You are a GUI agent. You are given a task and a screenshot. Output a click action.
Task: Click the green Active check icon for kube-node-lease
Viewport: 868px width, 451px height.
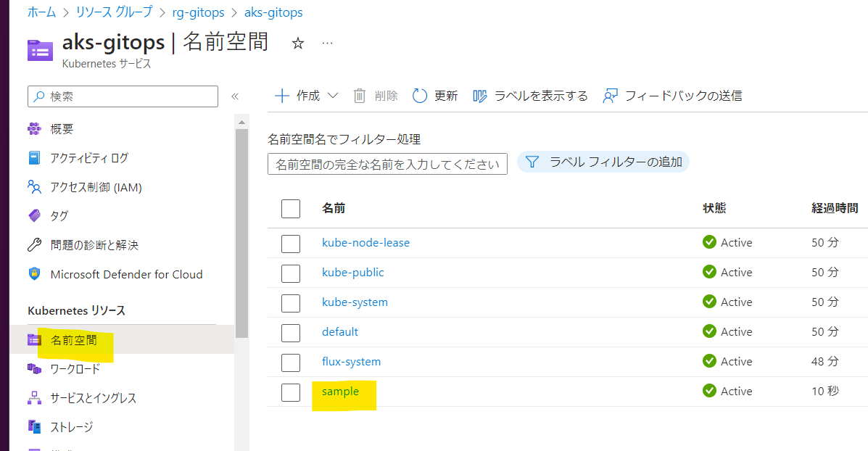(709, 242)
